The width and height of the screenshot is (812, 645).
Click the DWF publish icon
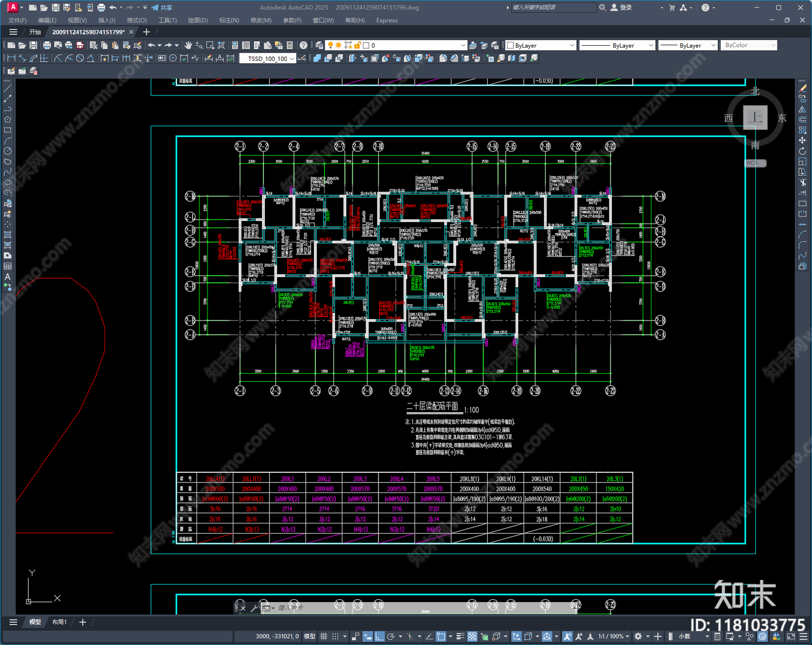80,45
